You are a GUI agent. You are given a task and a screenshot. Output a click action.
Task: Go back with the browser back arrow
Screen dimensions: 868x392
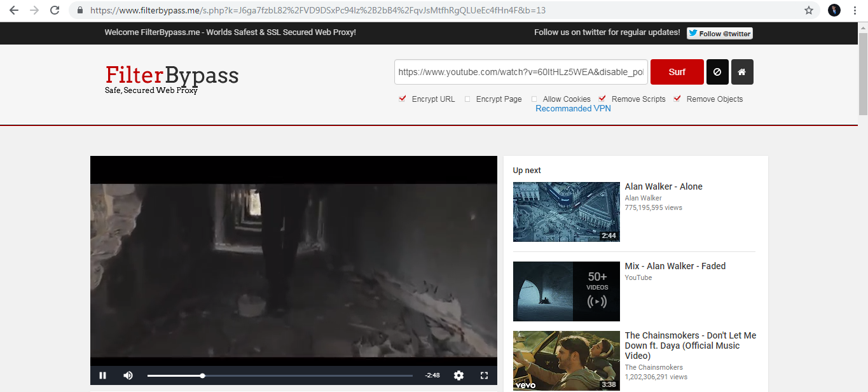[14, 10]
